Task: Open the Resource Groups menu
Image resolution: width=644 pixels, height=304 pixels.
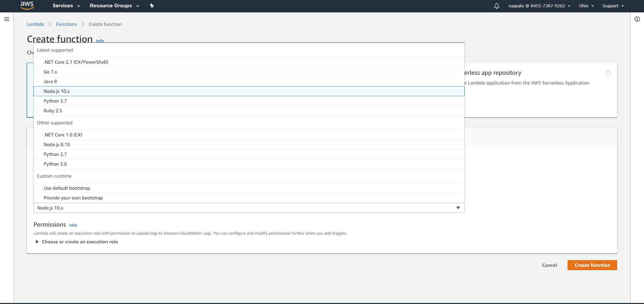Action: (111, 6)
